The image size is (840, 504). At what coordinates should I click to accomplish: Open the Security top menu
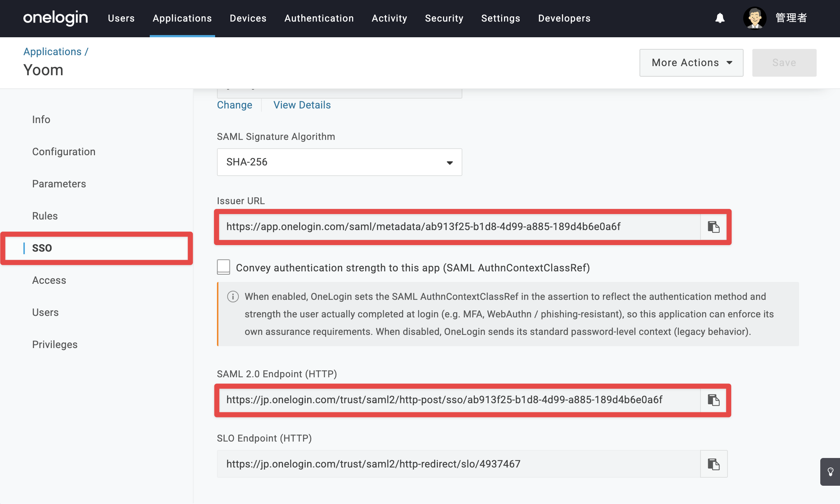444,18
